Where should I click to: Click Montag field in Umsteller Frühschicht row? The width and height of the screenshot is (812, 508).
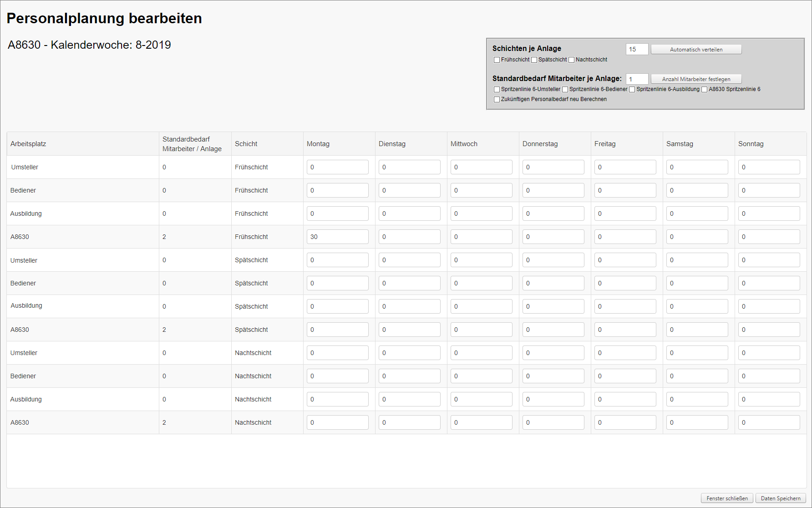click(x=337, y=167)
